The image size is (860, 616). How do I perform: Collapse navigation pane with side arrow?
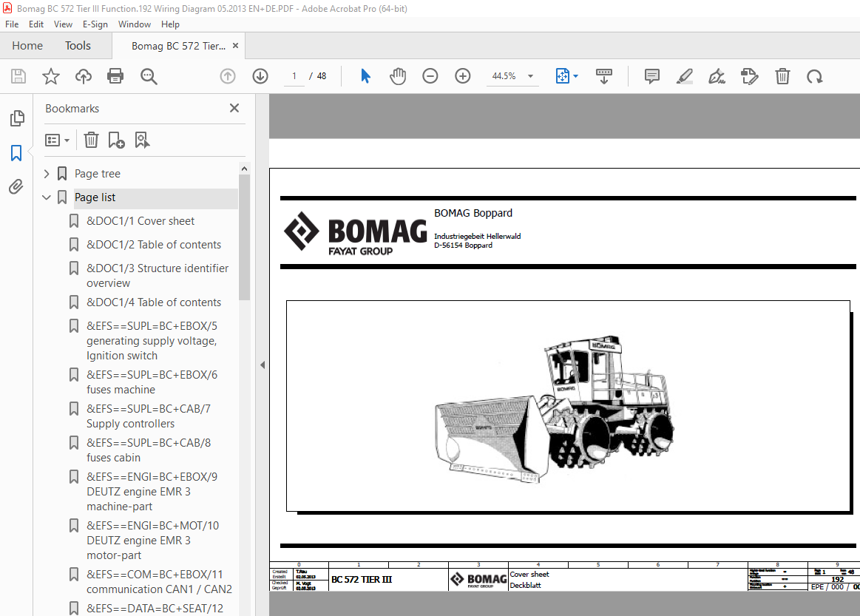pyautogui.click(x=263, y=365)
